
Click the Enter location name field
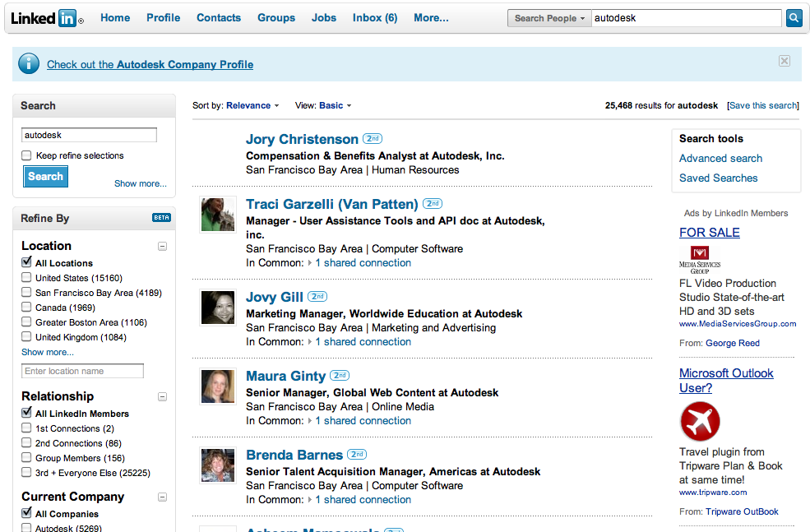[x=83, y=372]
